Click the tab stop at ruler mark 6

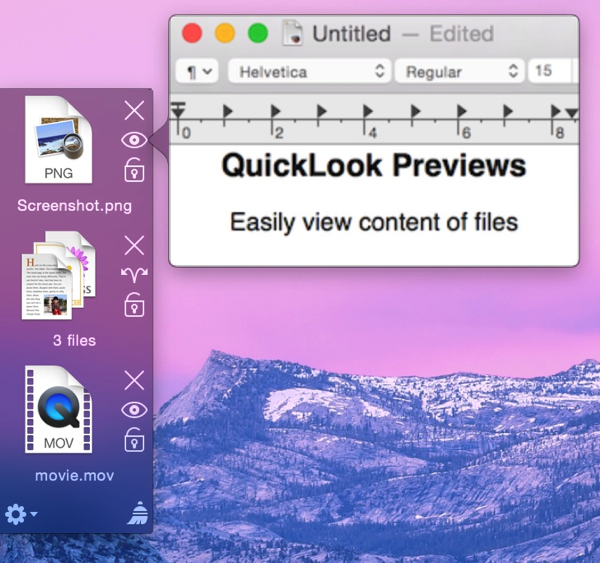point(461,111)
